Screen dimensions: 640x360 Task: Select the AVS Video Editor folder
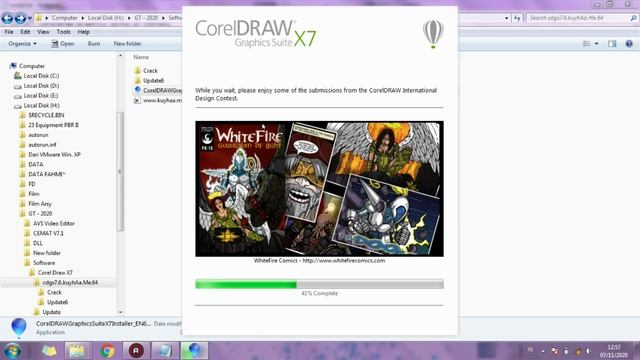54,223
